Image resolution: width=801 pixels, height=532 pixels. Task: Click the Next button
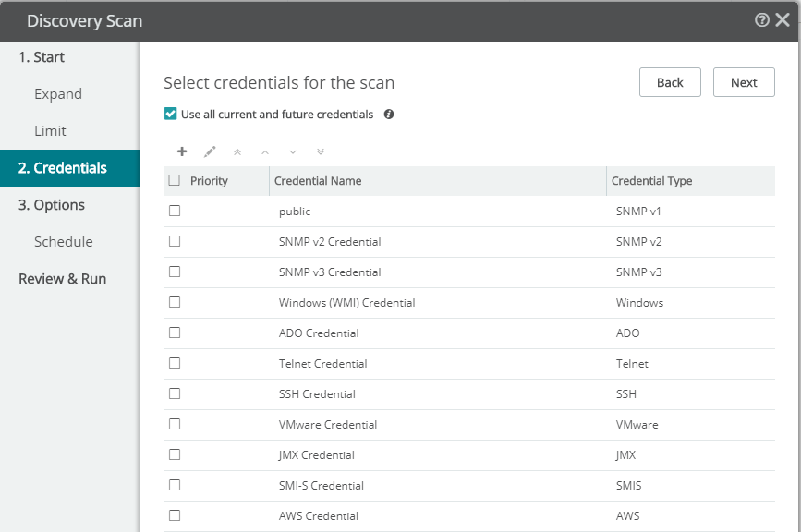[744, 82]
